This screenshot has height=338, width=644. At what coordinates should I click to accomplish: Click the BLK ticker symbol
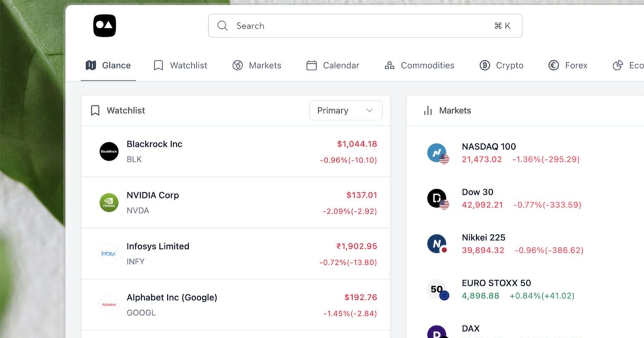click(x=134, y=159)
